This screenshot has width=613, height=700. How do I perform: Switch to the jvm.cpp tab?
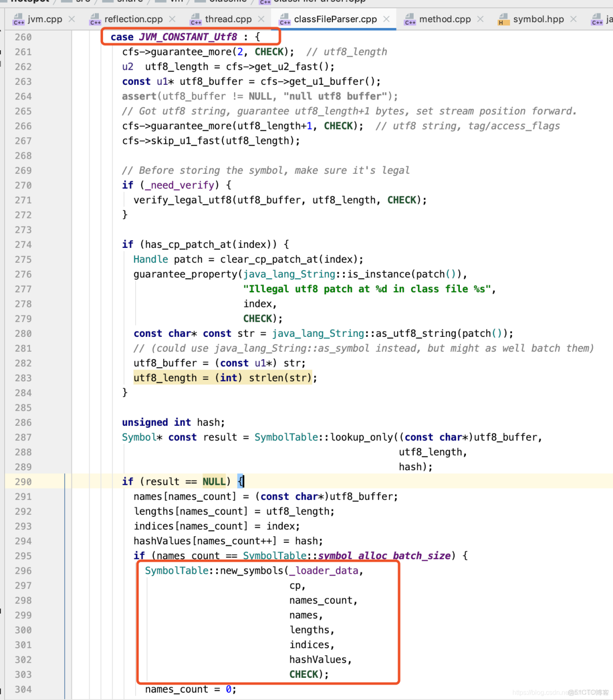(44, 19)
